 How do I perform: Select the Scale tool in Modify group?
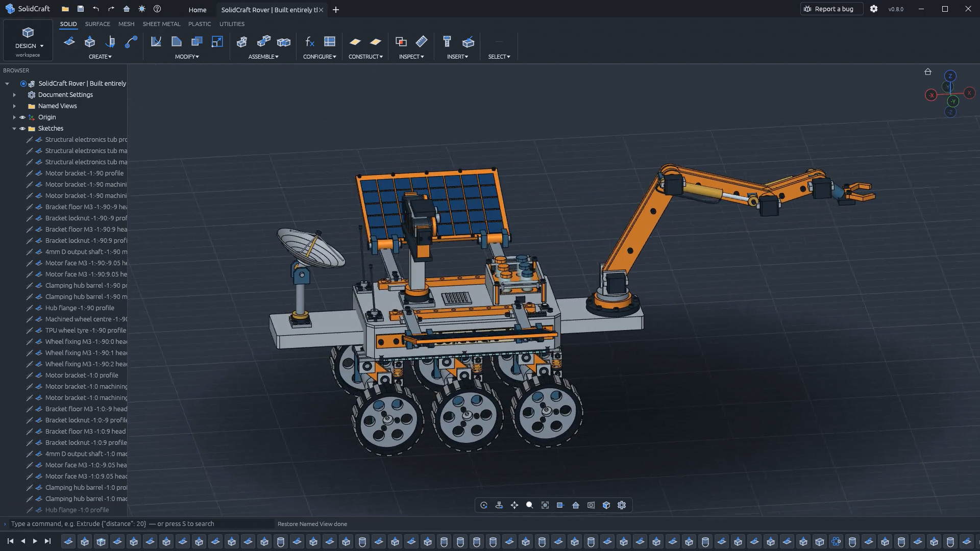tap(217, 42)
